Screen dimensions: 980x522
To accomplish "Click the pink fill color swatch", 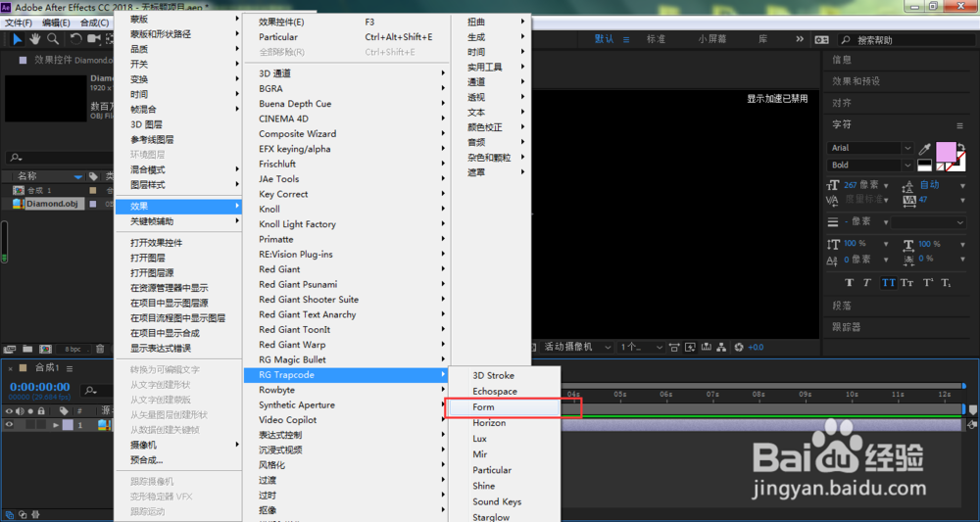I will 945,152.
